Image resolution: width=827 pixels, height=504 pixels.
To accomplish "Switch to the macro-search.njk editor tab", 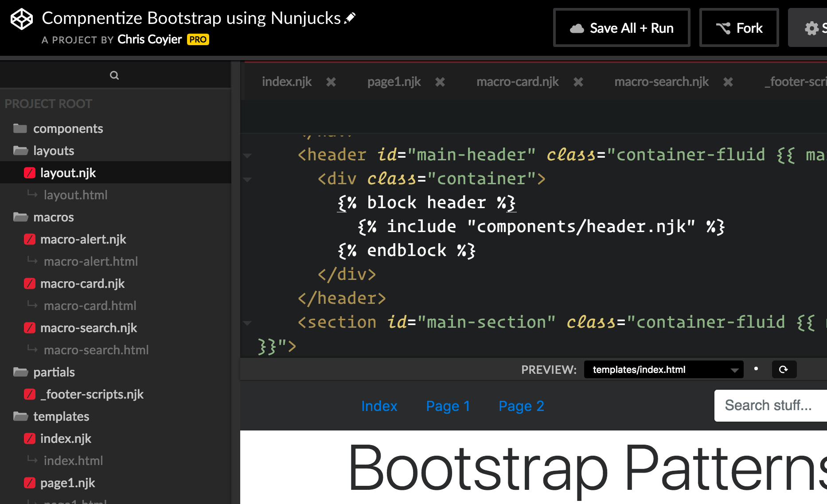I will tap(662, 81).
